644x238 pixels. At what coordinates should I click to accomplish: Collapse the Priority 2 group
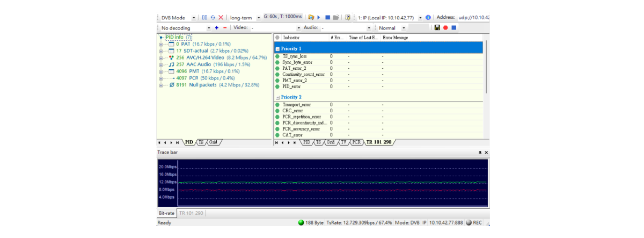[277, 97]
